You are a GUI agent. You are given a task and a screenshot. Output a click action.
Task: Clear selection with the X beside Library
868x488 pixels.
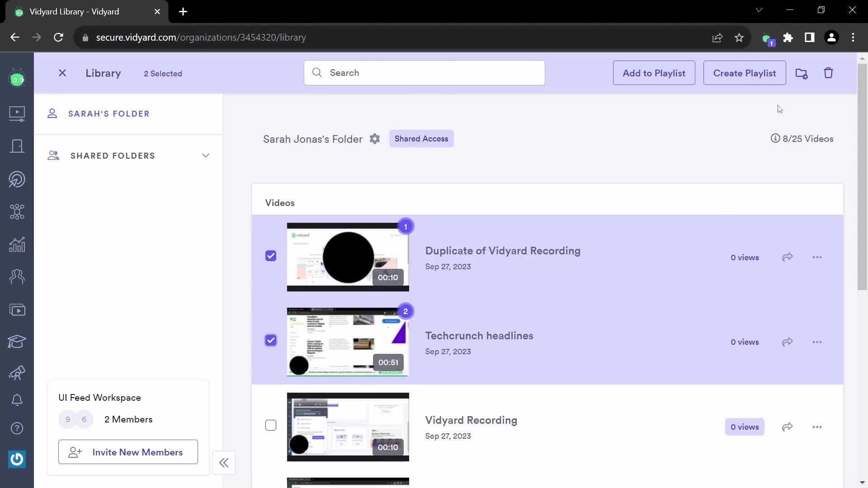[62, 73]
